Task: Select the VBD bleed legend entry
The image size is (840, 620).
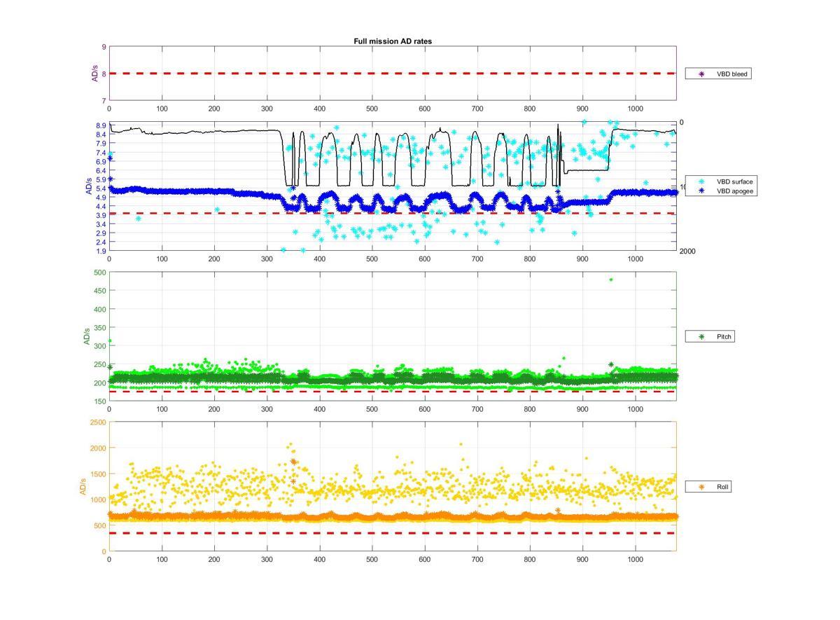Action: pos(718,74)
